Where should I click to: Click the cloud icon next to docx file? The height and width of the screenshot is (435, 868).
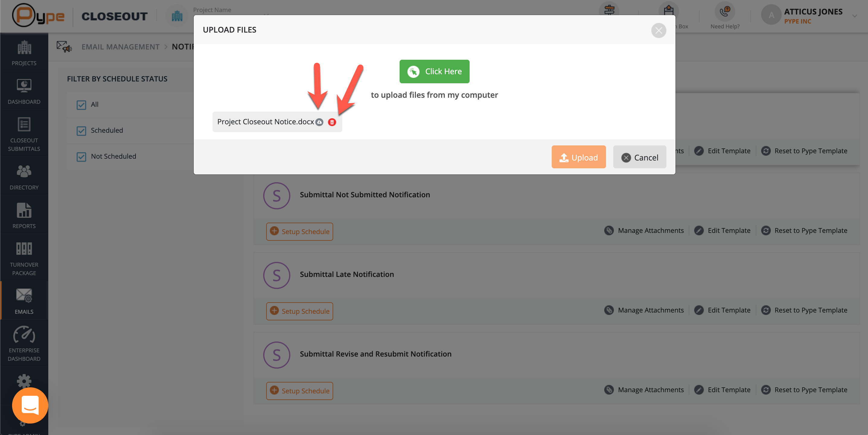click(x=319, y=122)
